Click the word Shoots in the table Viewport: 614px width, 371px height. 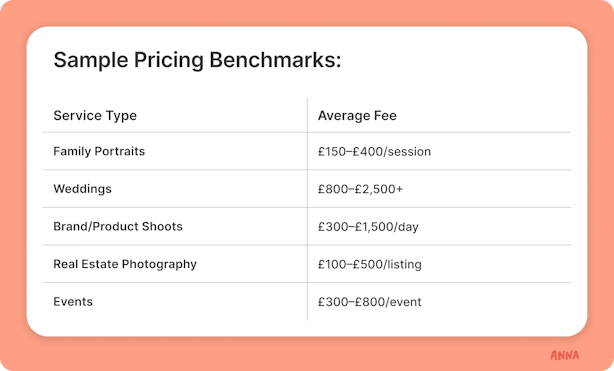[162, 226]
